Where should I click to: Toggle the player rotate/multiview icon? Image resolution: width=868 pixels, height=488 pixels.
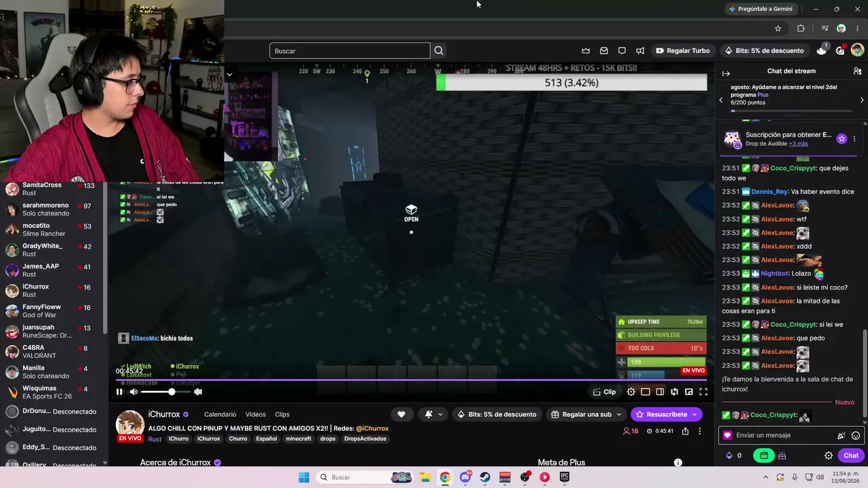tap(675, 392)
